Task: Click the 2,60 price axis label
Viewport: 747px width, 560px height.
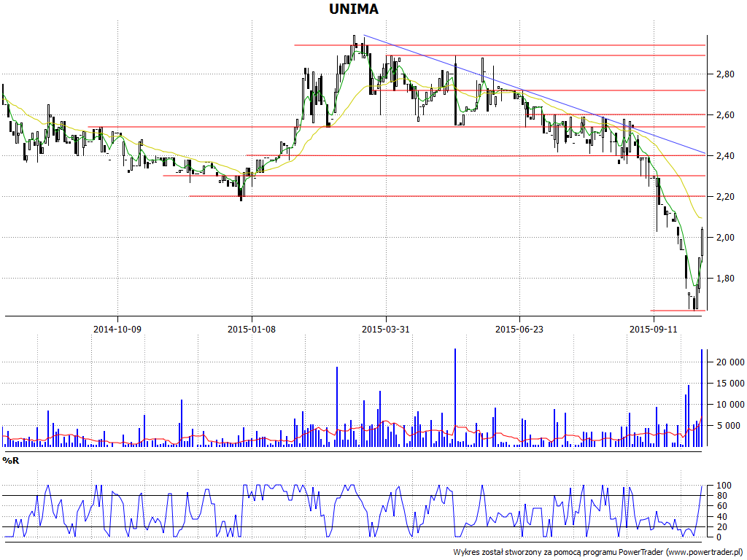Action: pyautogui.click(x=725, y=114)
